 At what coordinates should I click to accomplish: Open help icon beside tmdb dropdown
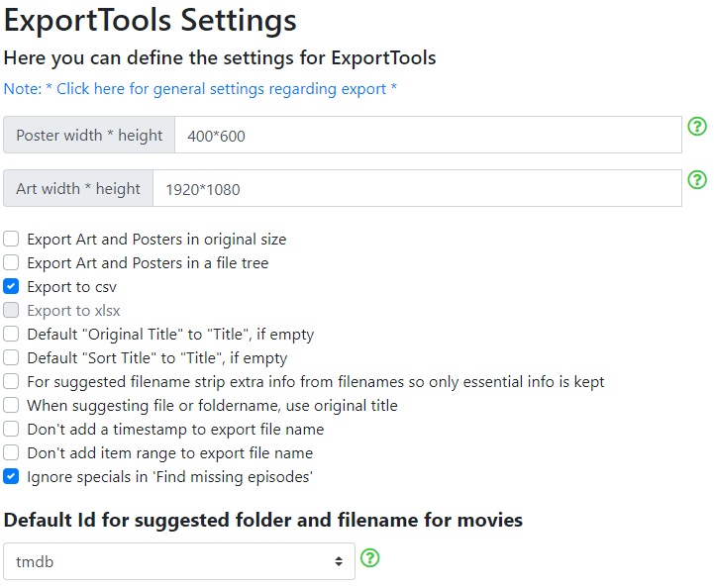pos(369,557)
